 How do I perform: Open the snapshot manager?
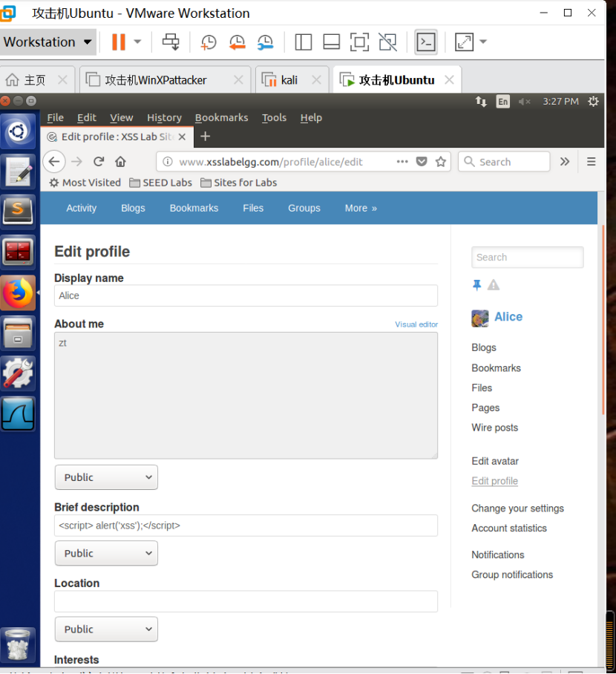point(265,42)
